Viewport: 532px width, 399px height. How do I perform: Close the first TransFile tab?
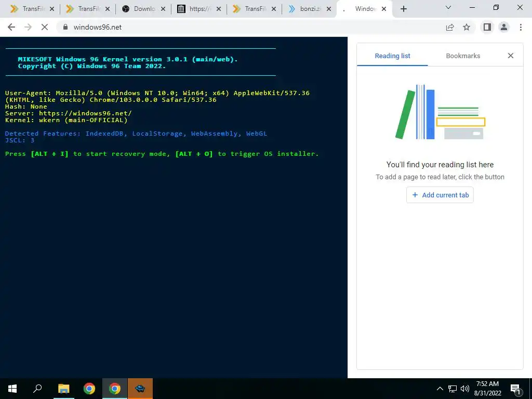point(51,9)
